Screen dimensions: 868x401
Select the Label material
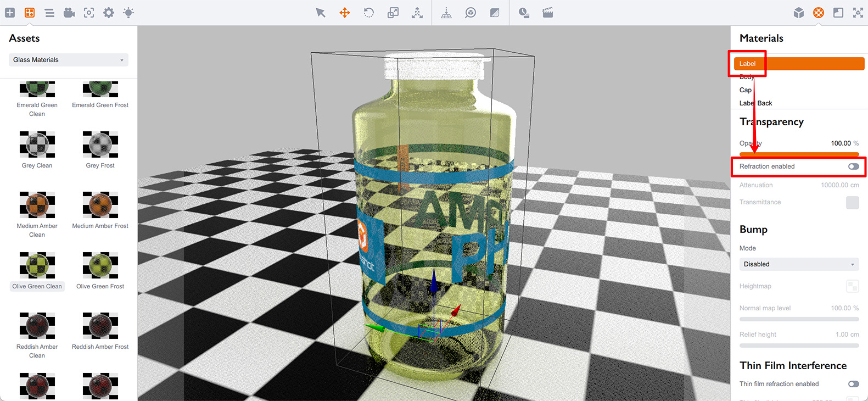(799, 64)
